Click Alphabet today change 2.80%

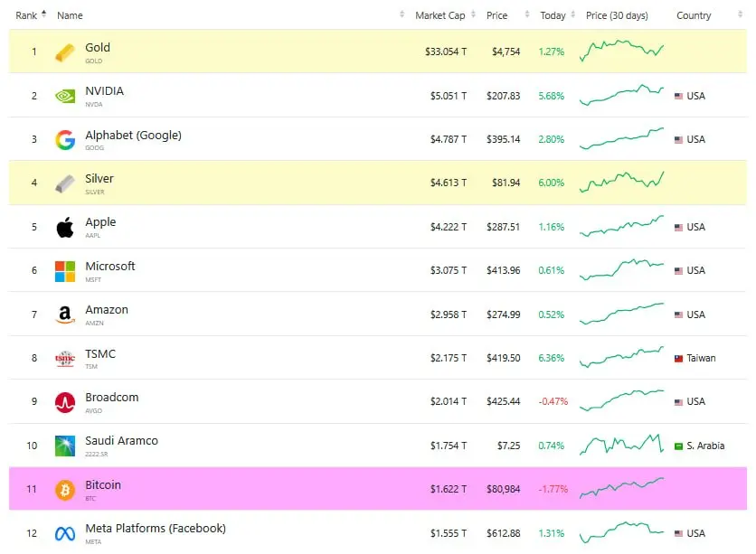coord(551,140)
